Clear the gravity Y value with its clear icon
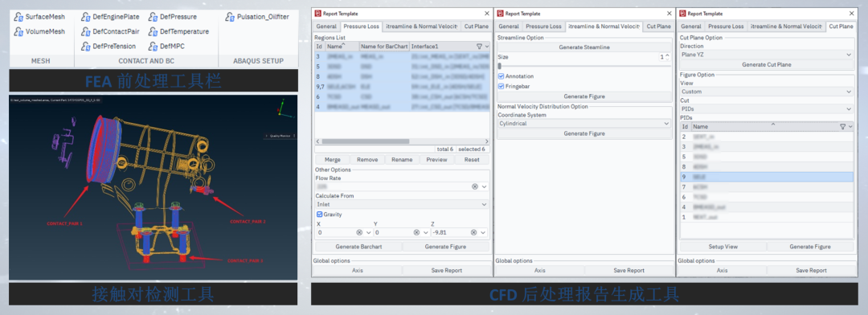 tap(416, 232)
